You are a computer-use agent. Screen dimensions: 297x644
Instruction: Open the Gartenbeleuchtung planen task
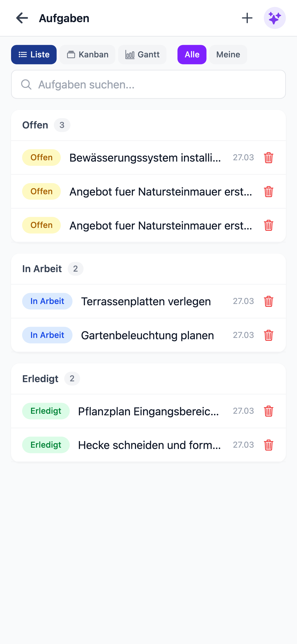(147, 336)
